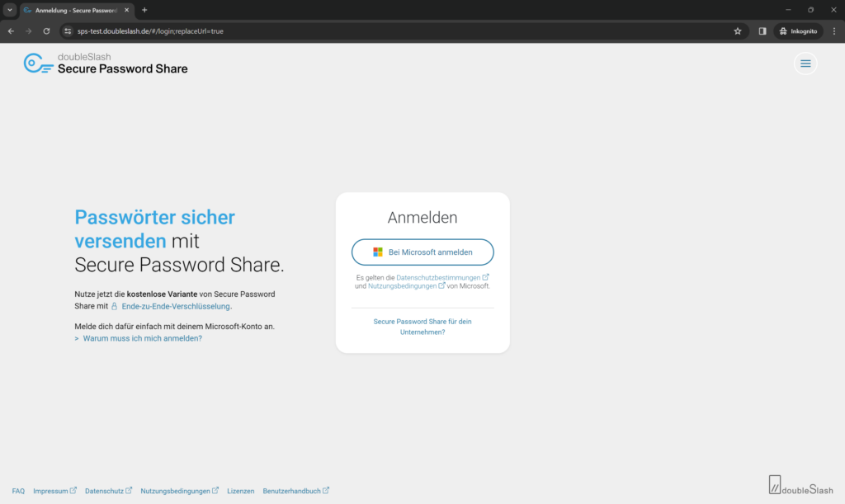Click the Inkognito profile button
The image size is (845, 504).
(799, 31)
